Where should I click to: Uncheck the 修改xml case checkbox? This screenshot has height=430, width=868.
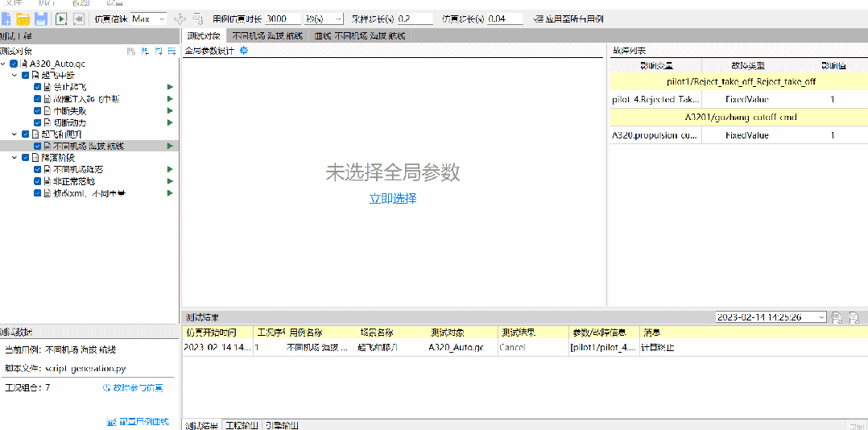click(37, 193)
